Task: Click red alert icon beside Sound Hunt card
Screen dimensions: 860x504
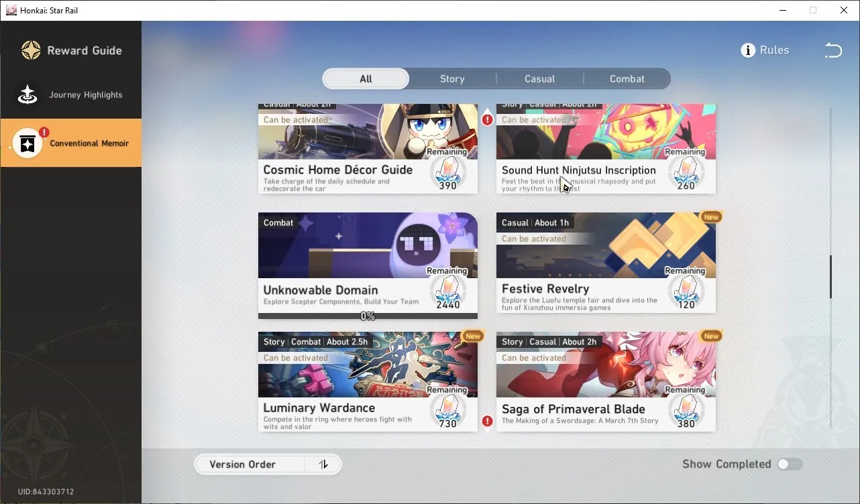Action: [x=488, y=120]
